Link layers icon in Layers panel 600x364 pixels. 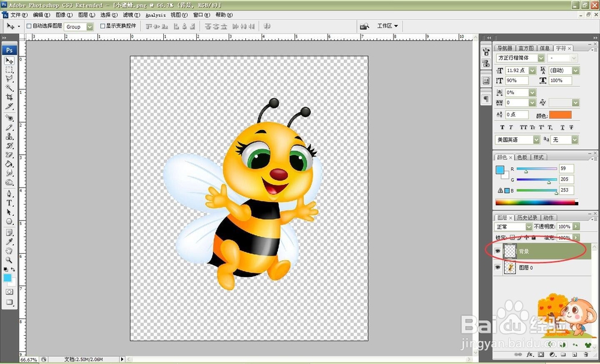(x=518, y=354)
